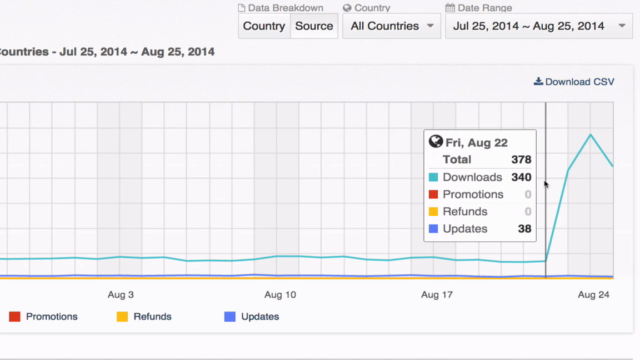Click Downloads 340 value in tooltip
This screenshot has width=640, height=360.
(x=521, y=177)
